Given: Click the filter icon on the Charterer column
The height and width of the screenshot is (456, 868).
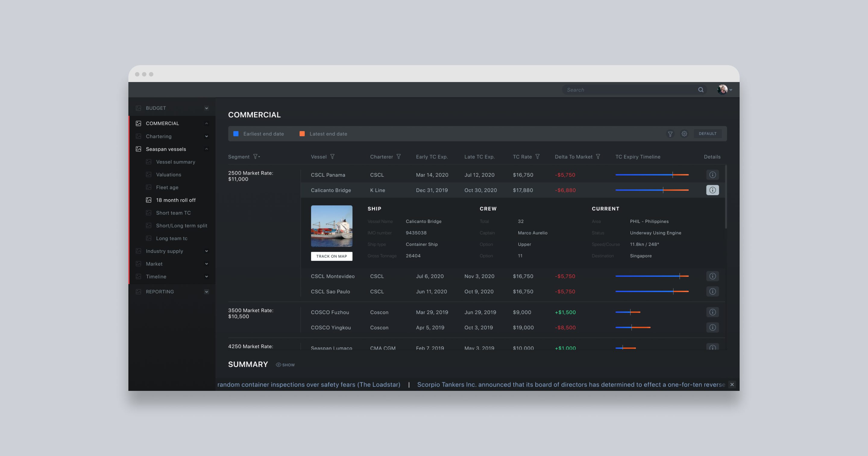Looking at the screenshot, I should pos(399,157).
